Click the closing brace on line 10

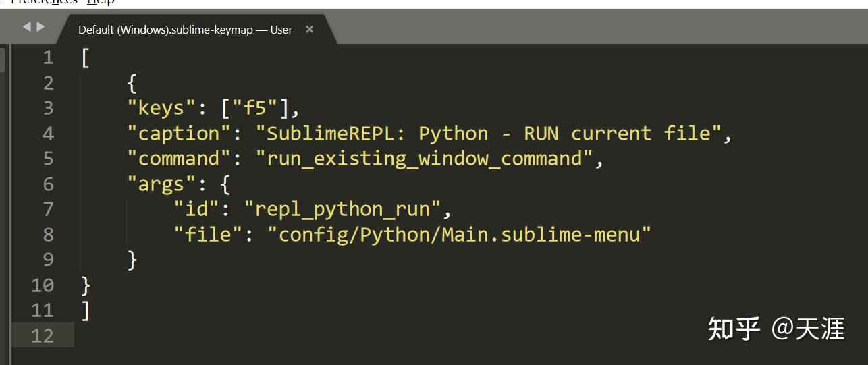85,285
